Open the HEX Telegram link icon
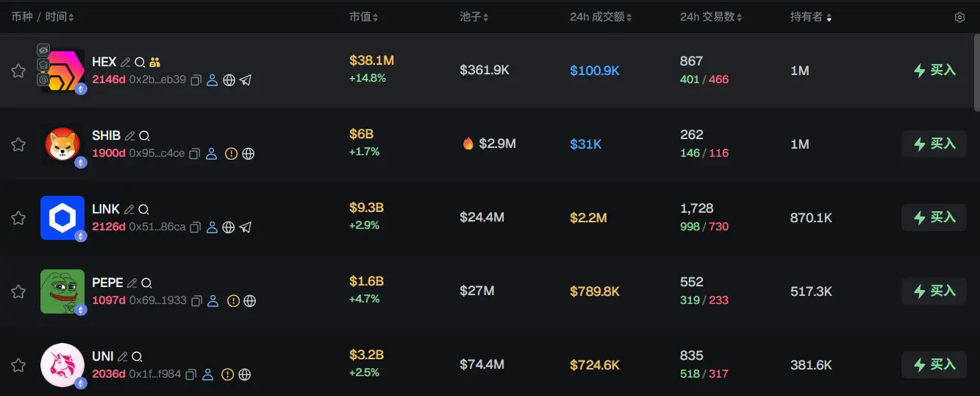Image resolution: width=980 pixels, height=396 pixels. coord(246,80)
